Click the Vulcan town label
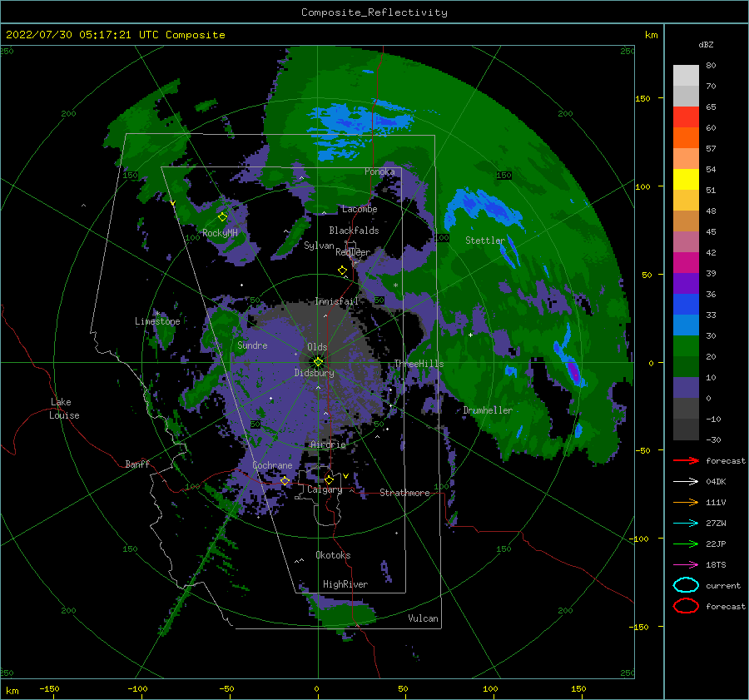 pyautogui.click(x=423, y=618)
